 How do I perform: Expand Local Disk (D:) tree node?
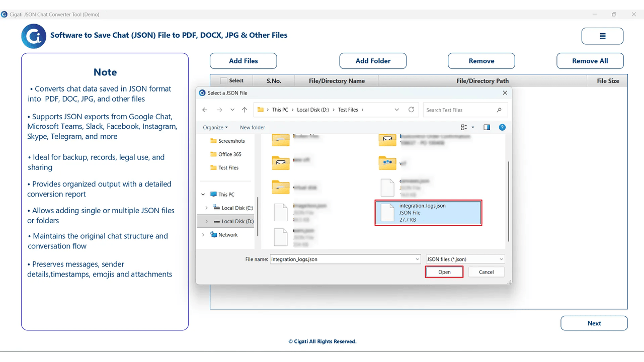pyautogui.click(x=206, y=221)
